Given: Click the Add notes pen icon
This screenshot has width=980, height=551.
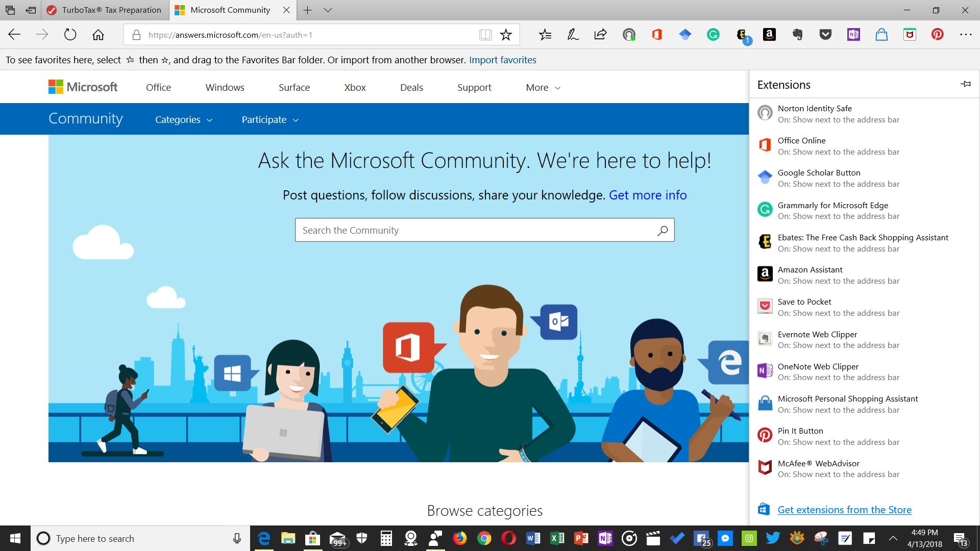Looking at the screenshot, I should click(573, 35).
